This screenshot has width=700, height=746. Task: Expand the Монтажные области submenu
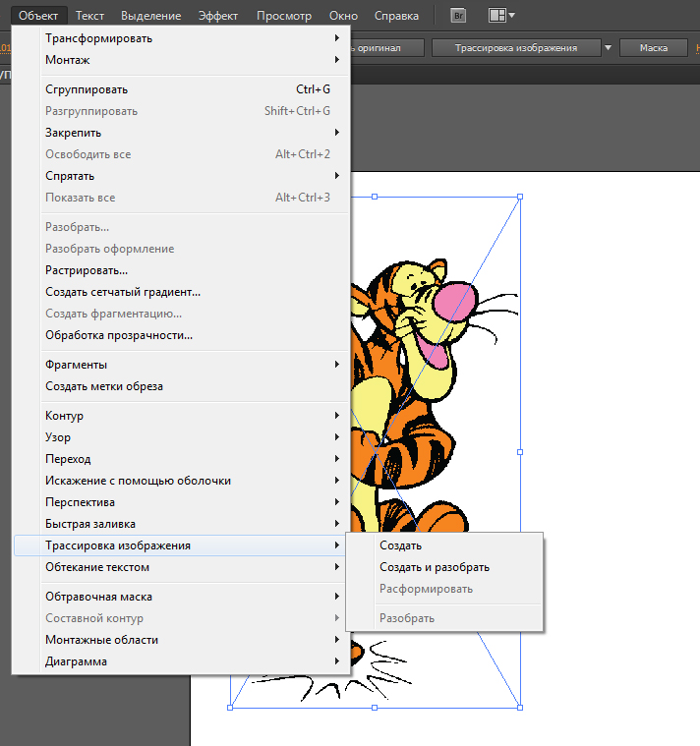[182, 640]
